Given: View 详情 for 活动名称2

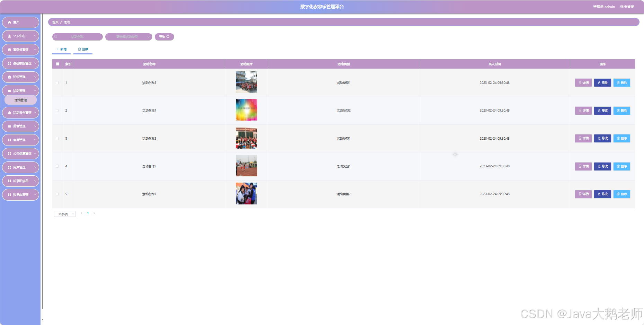Looking at the screenshot, I should point(583,166).
